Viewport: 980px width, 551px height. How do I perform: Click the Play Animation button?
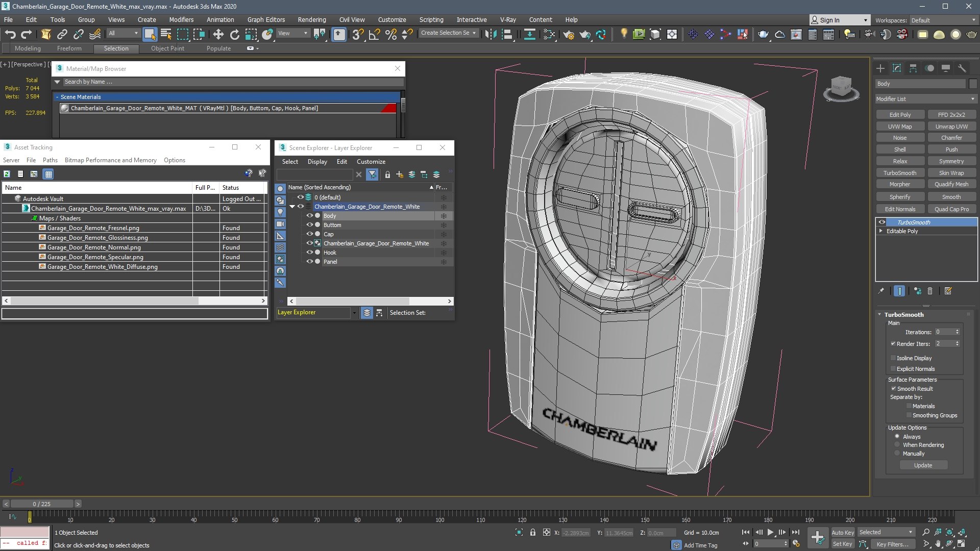click(x=771, y=532)
